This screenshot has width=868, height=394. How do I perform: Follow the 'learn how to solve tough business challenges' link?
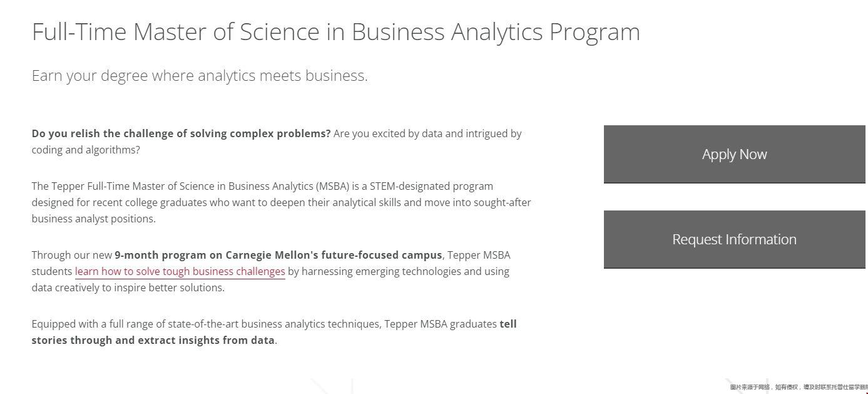tap(180, 271)
